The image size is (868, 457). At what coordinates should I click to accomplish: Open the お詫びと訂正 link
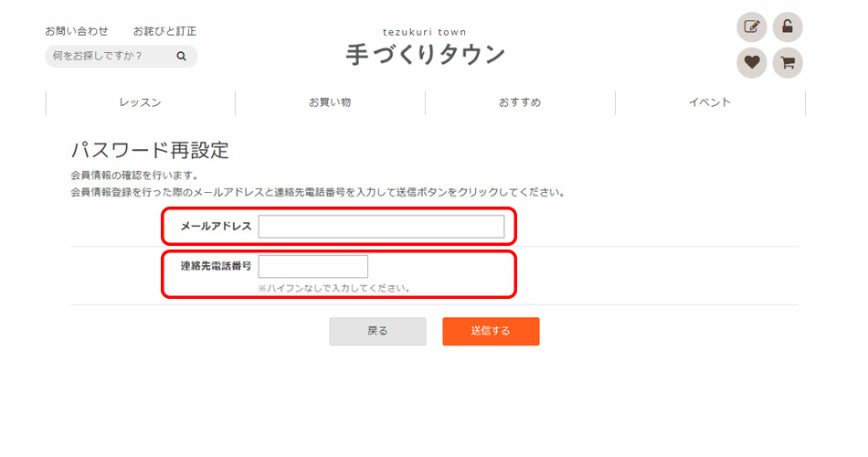(x=164, y=31)
